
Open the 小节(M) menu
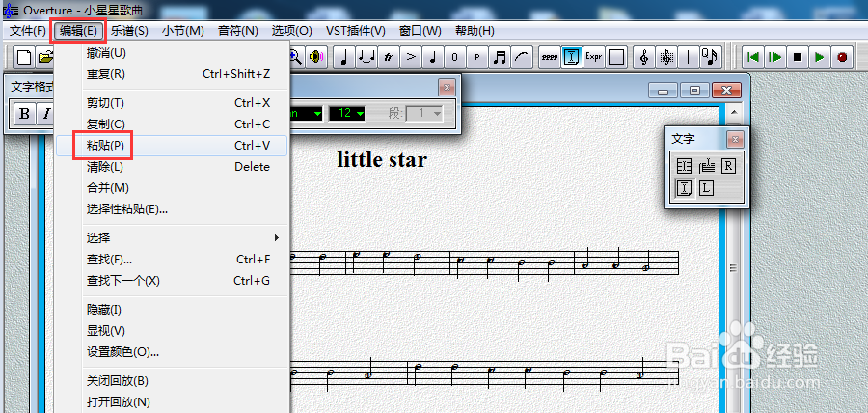(182, 31)
